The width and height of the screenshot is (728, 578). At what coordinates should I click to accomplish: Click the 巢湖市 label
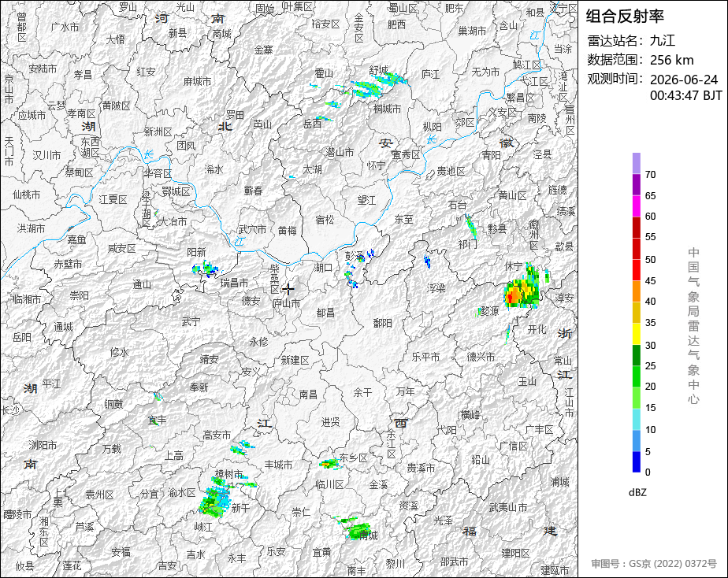[472, 31]
